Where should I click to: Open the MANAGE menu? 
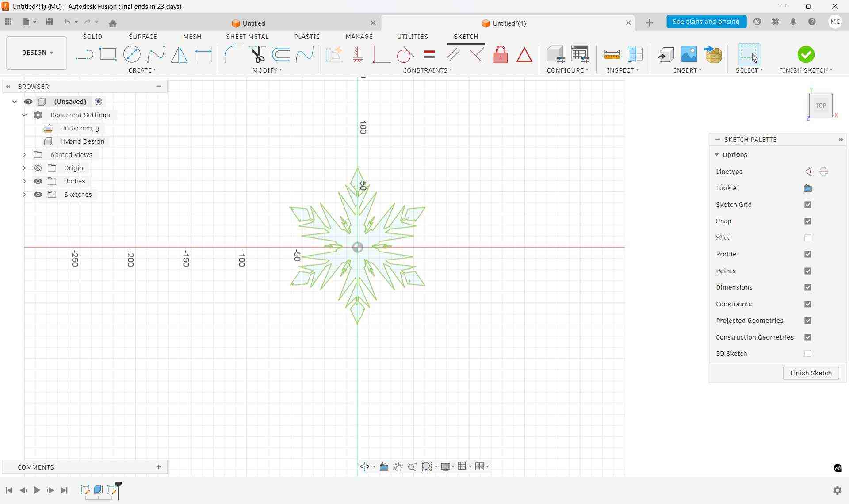tap(359, 37)
